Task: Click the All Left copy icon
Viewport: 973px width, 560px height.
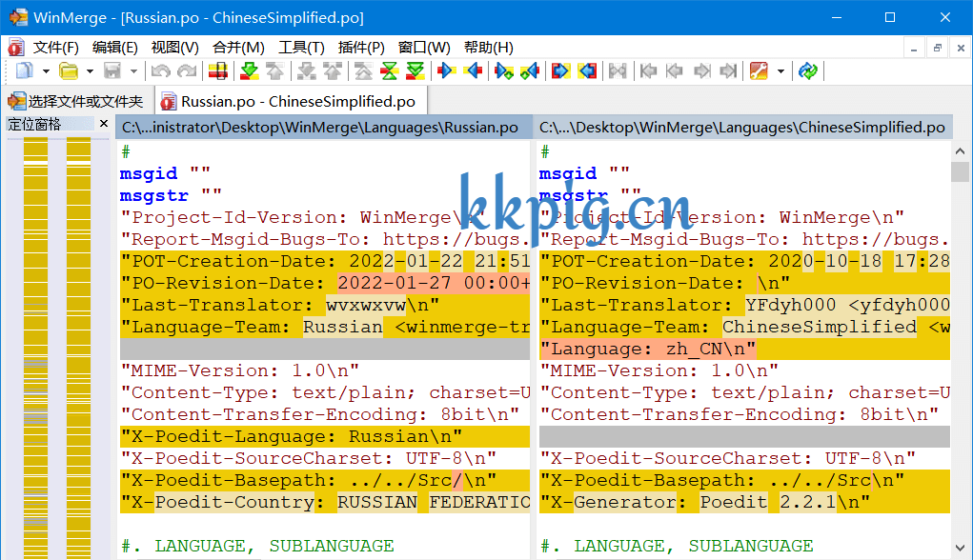Action: click(586, 71)
